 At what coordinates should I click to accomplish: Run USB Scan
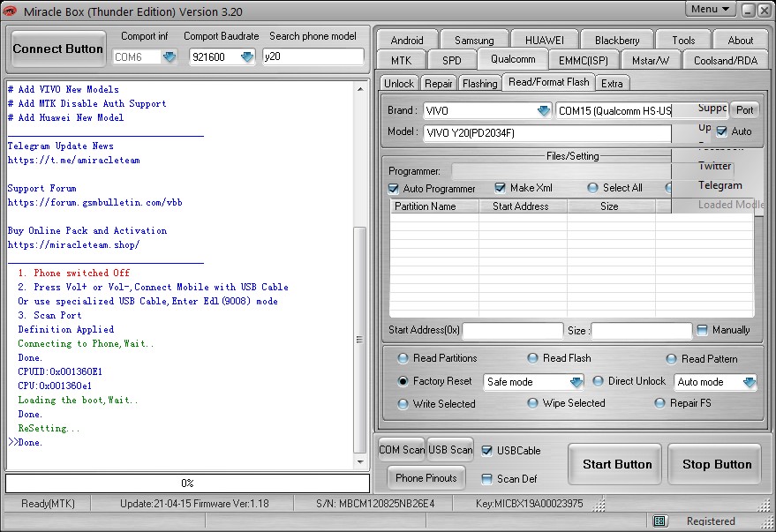point(450,450)
